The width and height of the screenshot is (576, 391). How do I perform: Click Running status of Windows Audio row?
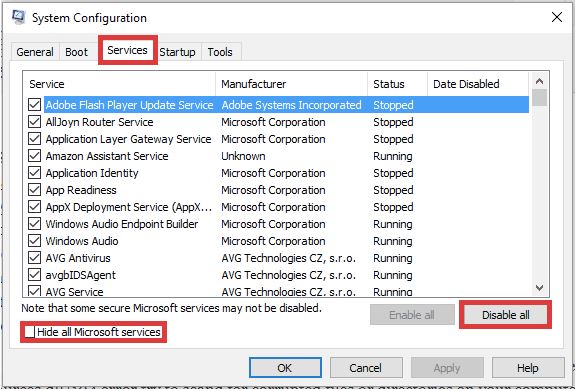point(393,241)
